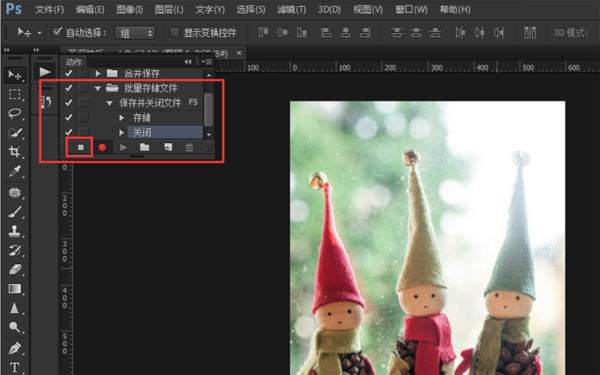This screenshot has height=375, width=600.
Task: Select the Lasso tool
Action: [15, 113]
